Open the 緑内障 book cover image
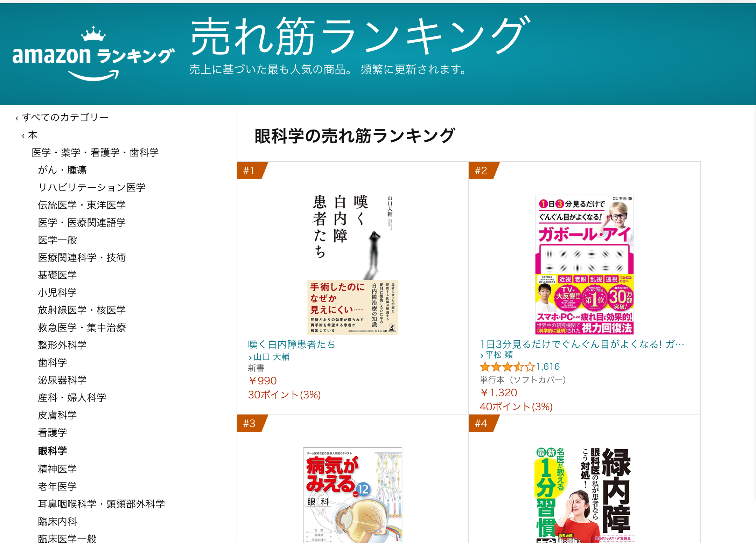Viewport: 756px width, 543px height. (584, 495)
